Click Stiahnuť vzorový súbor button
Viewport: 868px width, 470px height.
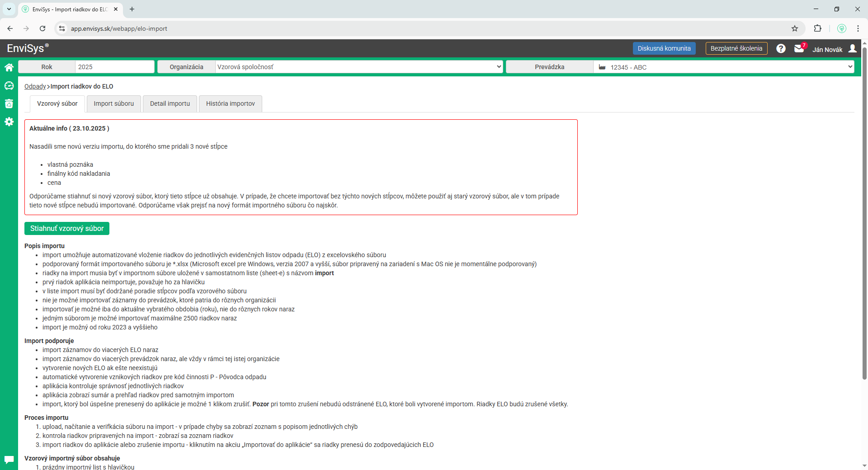(x=67, y=228)
